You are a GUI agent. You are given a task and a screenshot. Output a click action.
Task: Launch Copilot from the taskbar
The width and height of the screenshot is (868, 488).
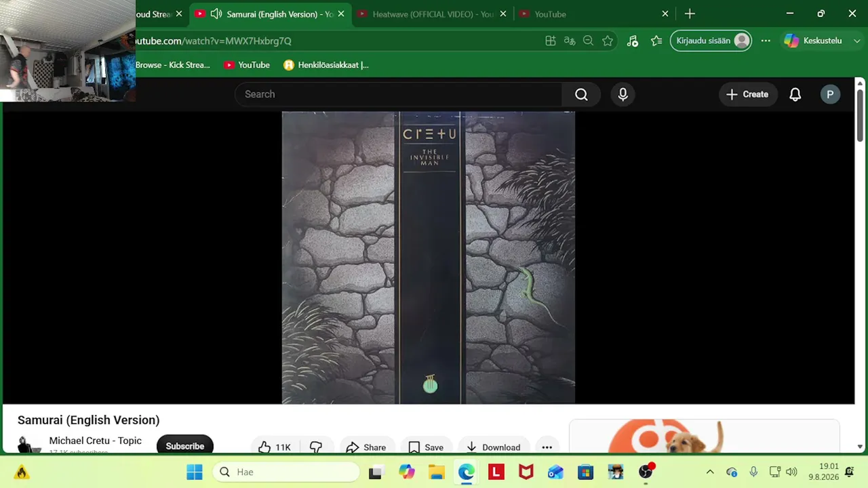(x=406, y=472)
